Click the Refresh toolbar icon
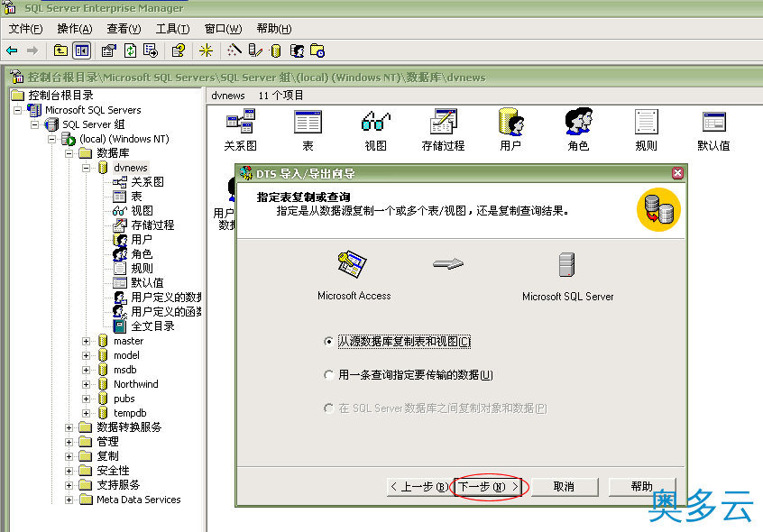This screenshot has height=532, width=763. pyautogui.click(x=130, y=50)
